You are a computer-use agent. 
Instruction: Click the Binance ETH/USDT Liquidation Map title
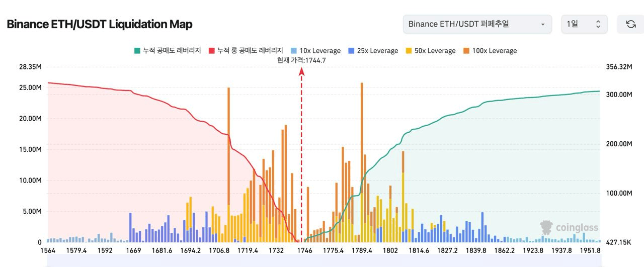pyautogui.click(x=100, y=24)
